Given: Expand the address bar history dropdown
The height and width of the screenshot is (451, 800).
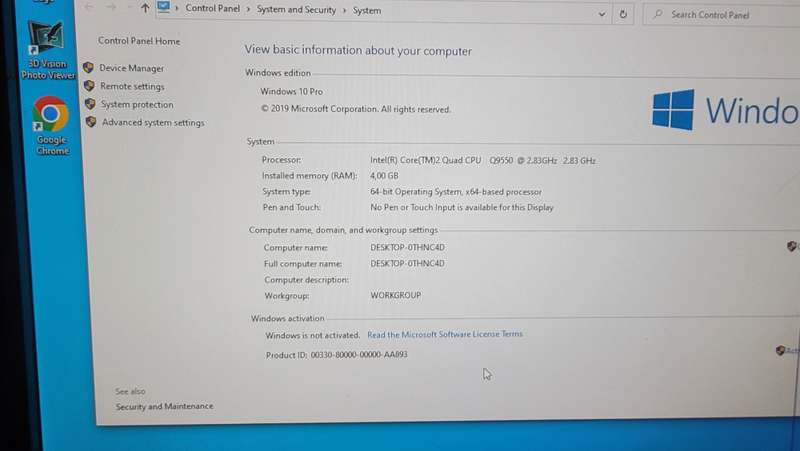Looking at the screenshot, I should (602, 14).
